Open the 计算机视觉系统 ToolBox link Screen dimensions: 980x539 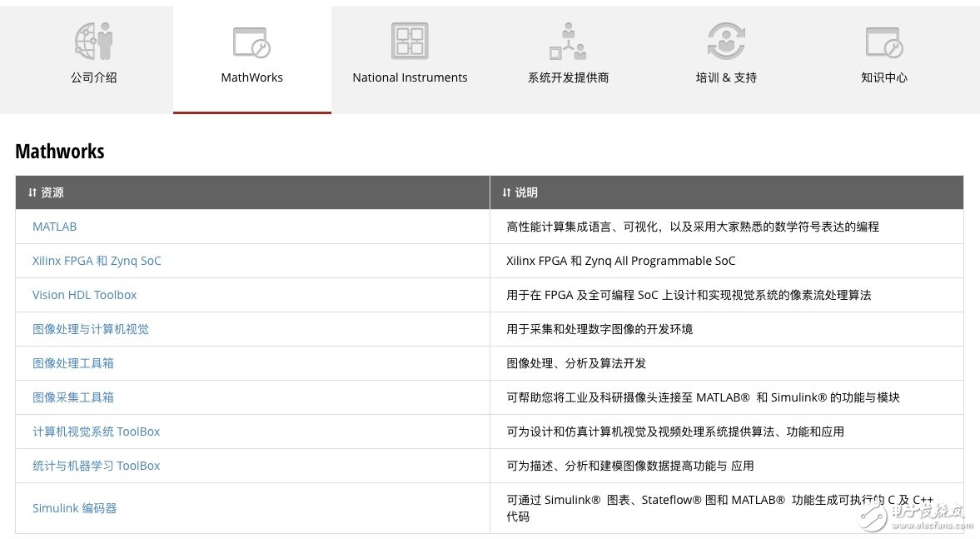click(x=96, y=432)
